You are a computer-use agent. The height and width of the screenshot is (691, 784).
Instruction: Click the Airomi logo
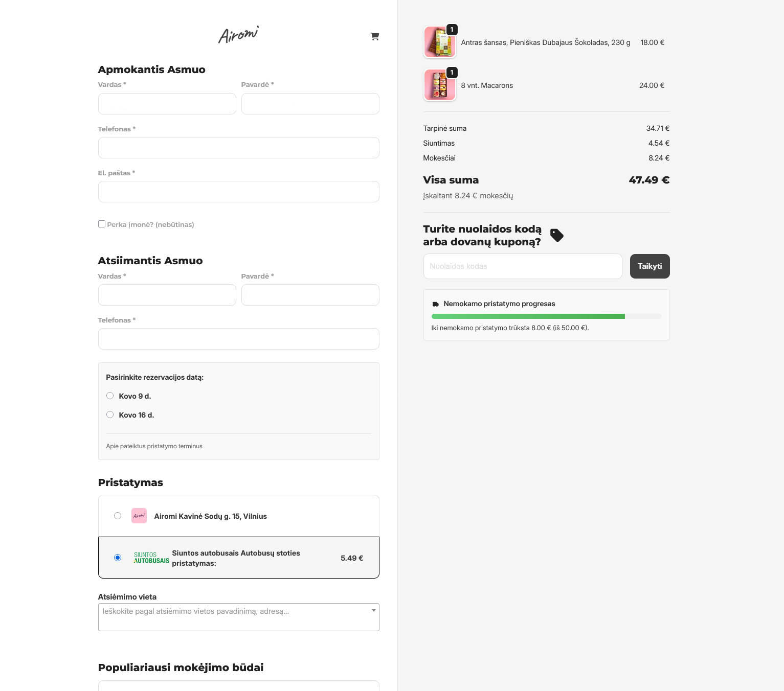point(238,35)
